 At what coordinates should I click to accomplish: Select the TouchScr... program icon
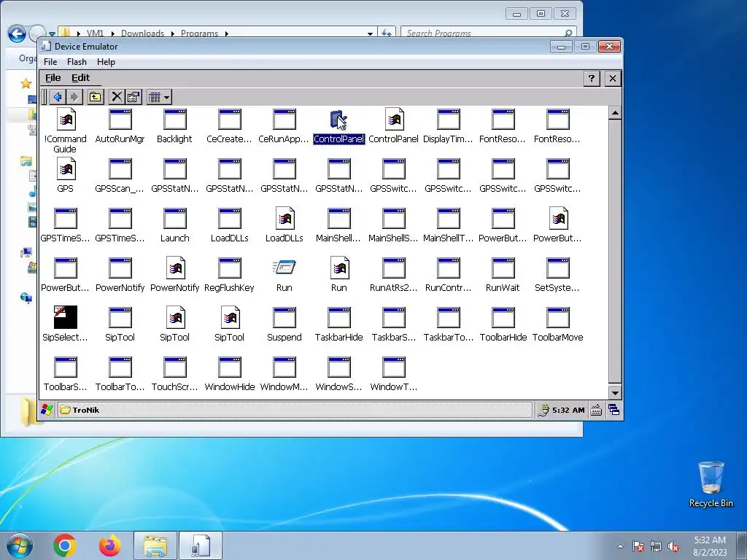pos(175,367)
